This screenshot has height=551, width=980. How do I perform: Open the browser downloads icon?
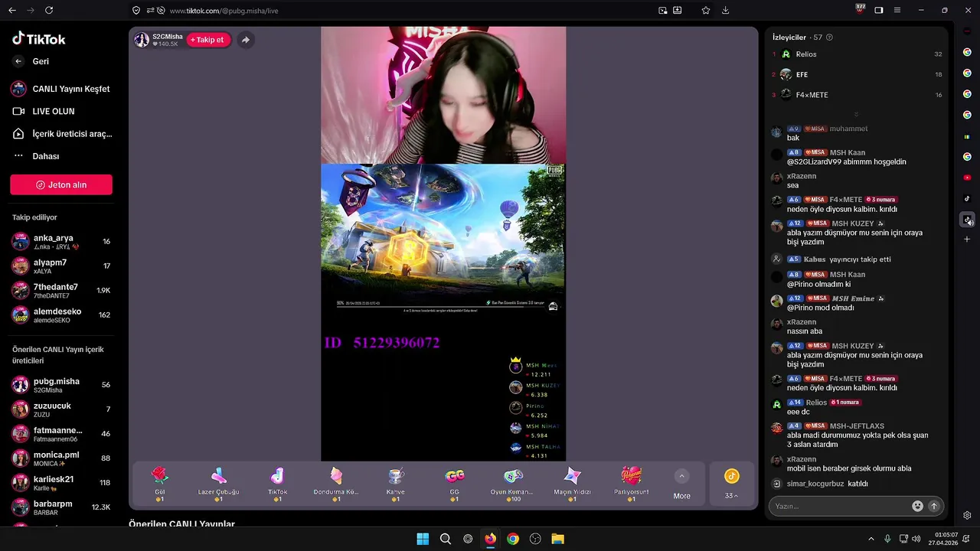725,10
